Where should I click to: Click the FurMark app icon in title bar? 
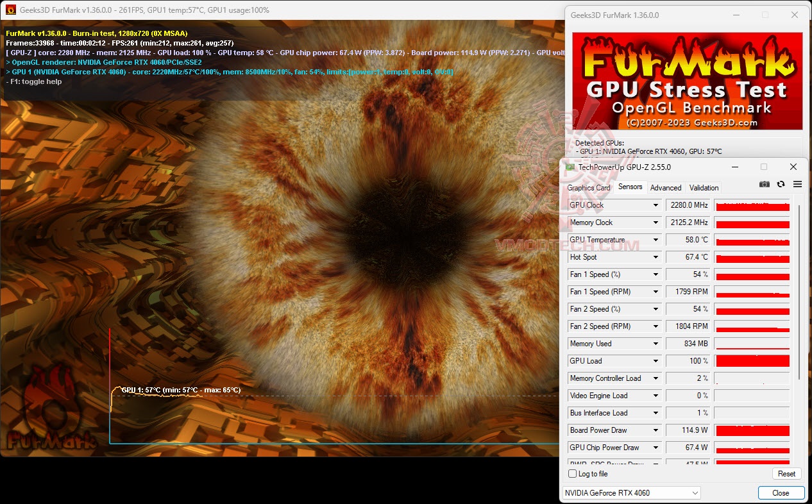(11, 10)
